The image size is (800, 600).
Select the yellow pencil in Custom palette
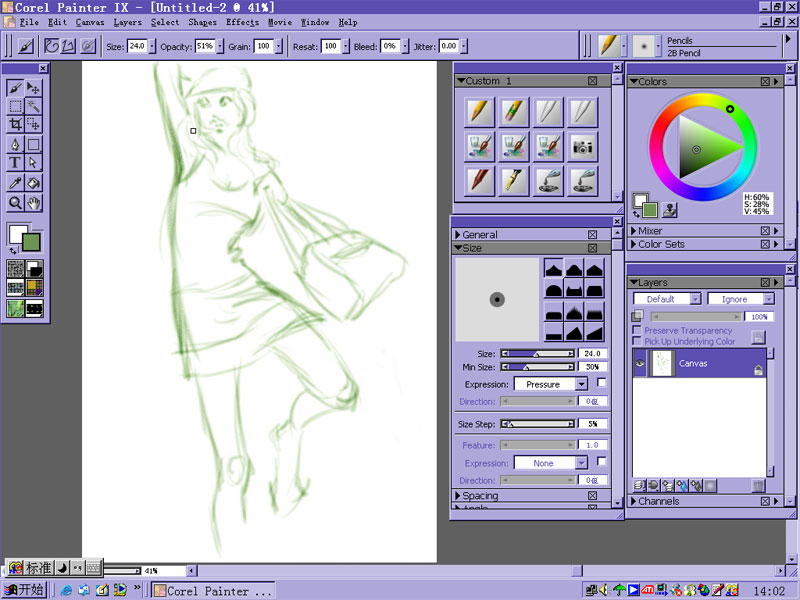coord(479,112)
